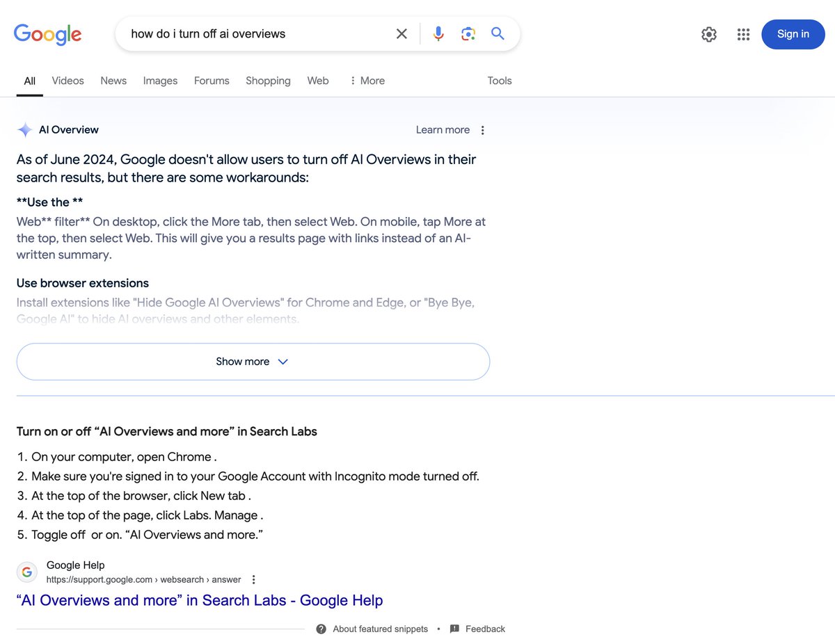Screen dimensions: 835x644
Task: Switch to the Web tab
Action: coord(318,81)
